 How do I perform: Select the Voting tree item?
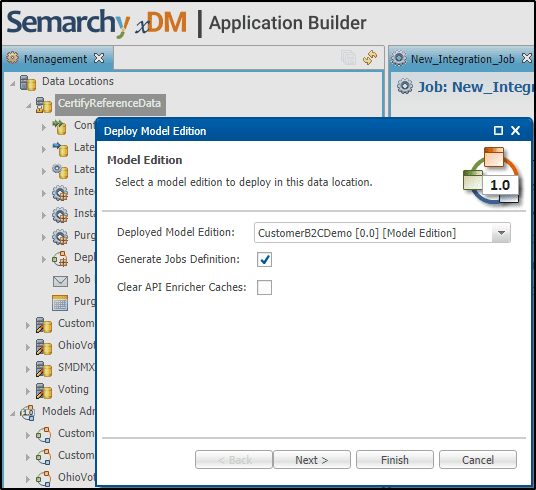click(x=73, y=389)
